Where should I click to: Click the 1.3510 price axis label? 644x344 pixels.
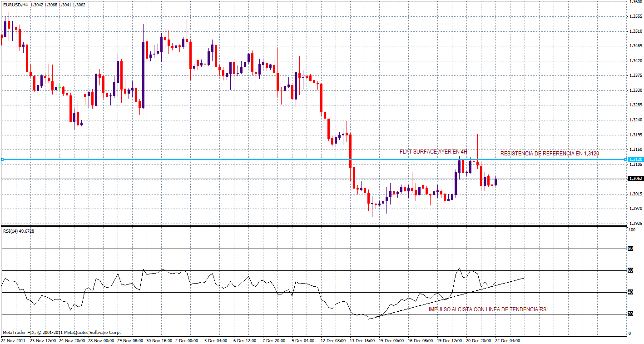[x=636, y=32]
